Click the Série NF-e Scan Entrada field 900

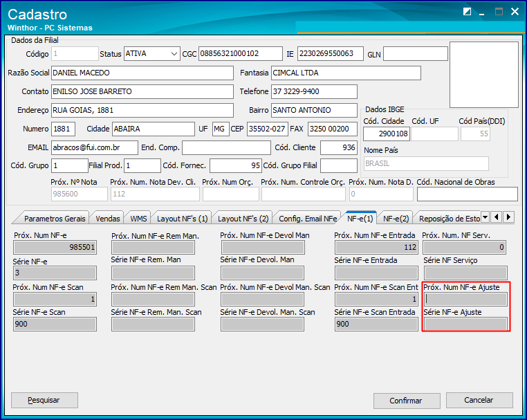[376, 324]
